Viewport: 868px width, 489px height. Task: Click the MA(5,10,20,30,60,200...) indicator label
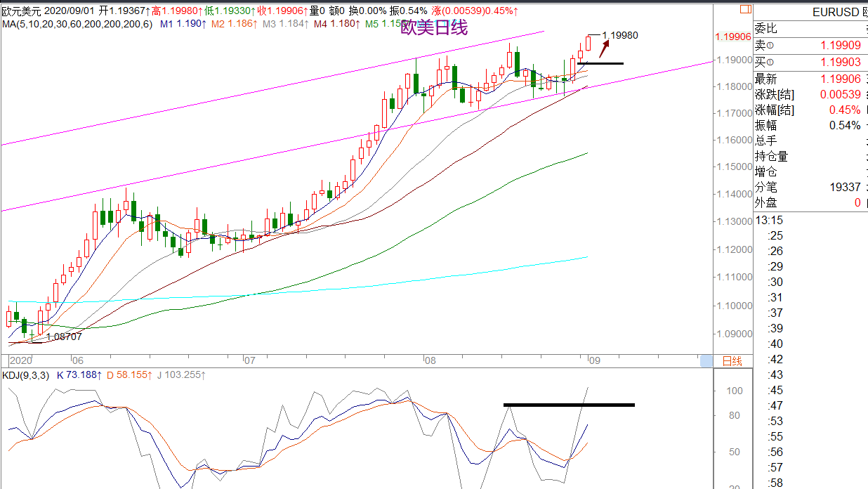click(76, 24)
